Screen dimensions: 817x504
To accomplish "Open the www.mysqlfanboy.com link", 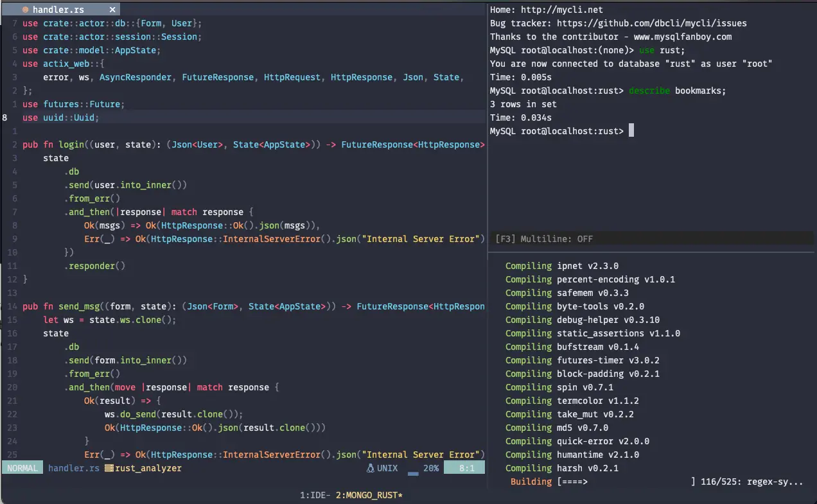I will click(683, 37).
